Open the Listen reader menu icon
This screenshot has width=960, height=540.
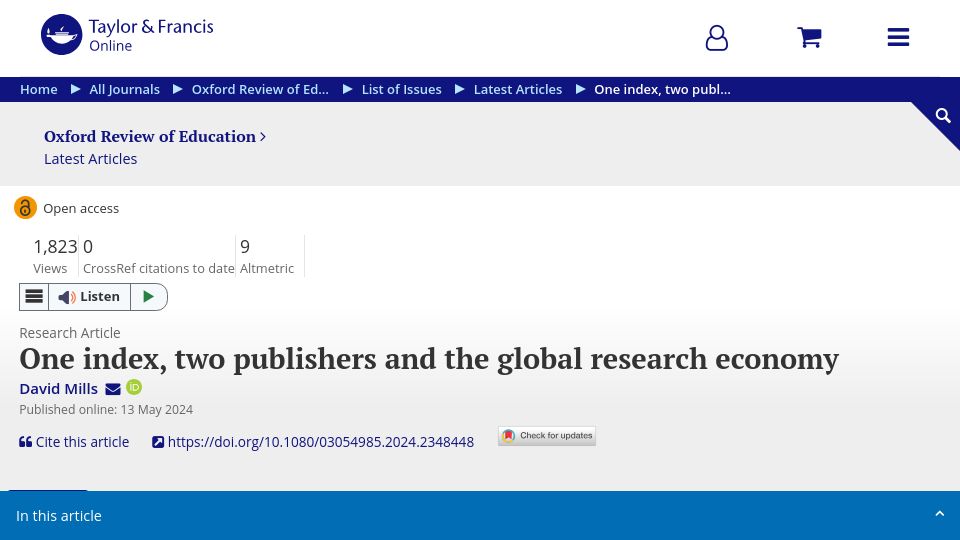pos(34,297)
